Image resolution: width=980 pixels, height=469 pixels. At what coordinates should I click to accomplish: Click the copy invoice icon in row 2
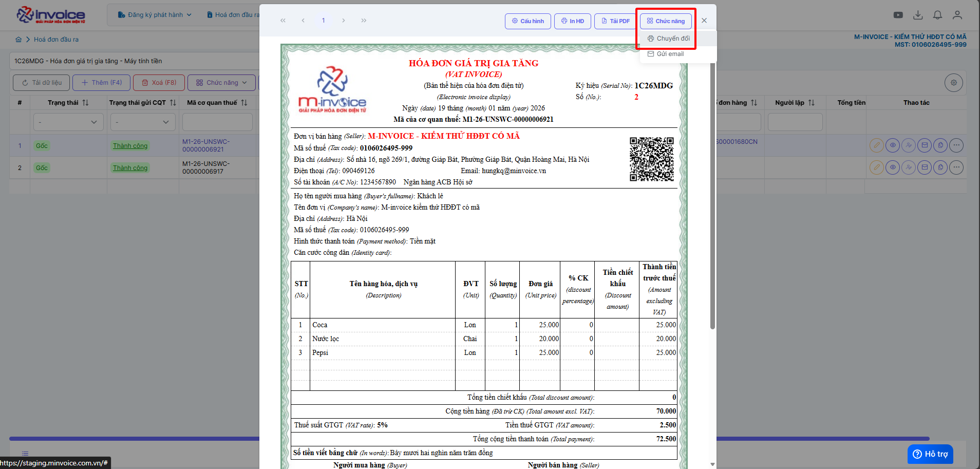pos(940,167)
